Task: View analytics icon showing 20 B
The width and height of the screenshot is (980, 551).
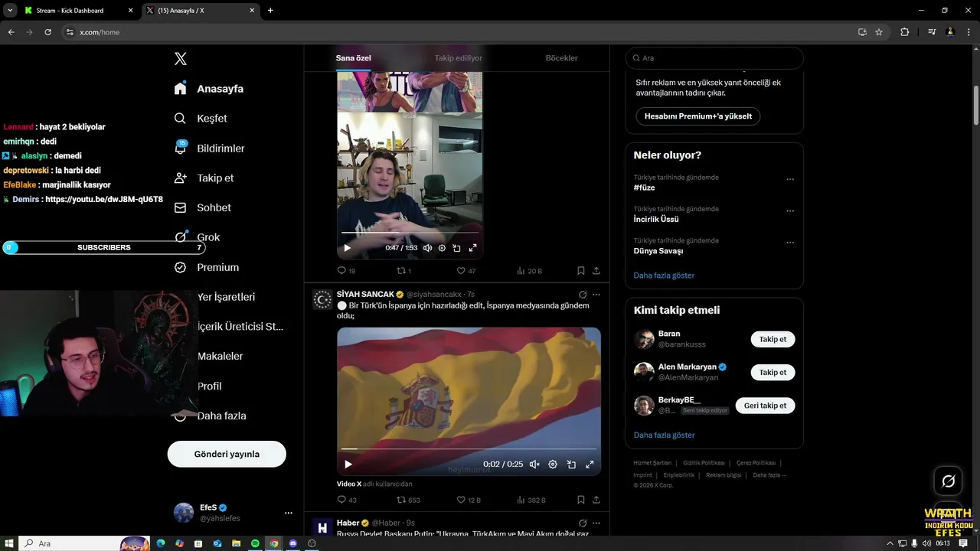Action: pyautogui.click(x=521, y=271)
